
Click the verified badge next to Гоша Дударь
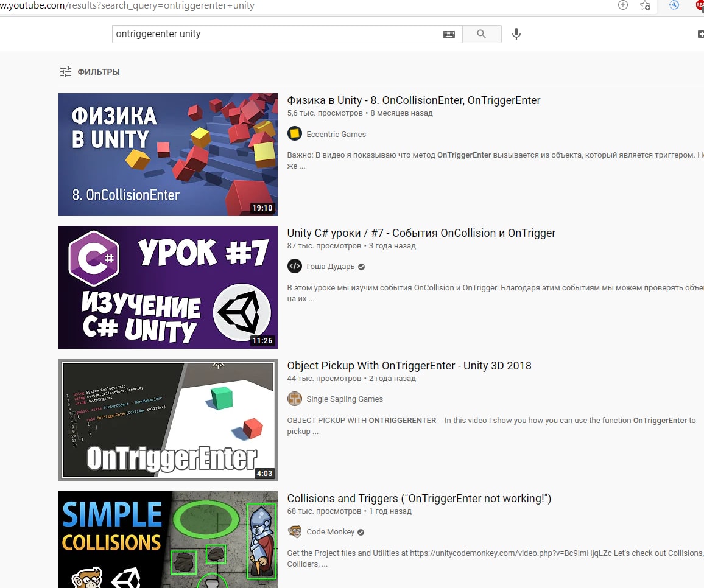coord(361,267)
